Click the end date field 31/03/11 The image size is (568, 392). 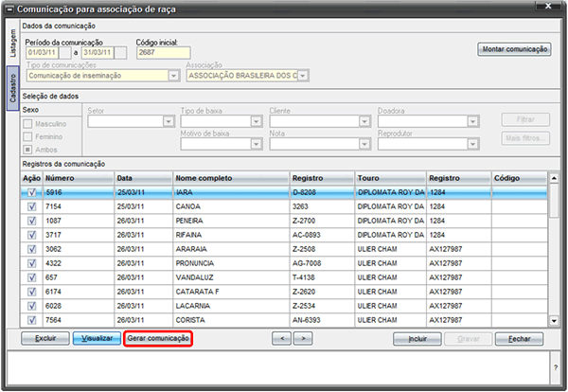pos(98,52)
